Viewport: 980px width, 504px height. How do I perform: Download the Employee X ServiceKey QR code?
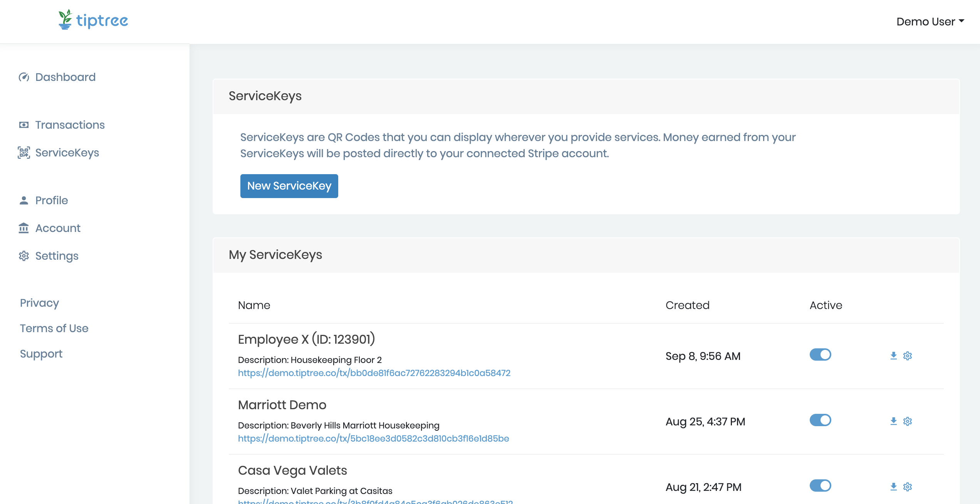(894, 356)
